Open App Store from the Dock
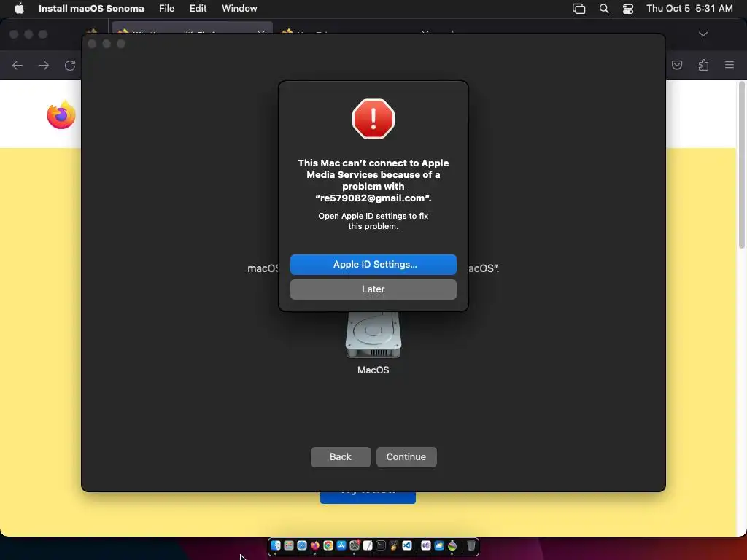This screenshot has width=747, height=560. 341,545
